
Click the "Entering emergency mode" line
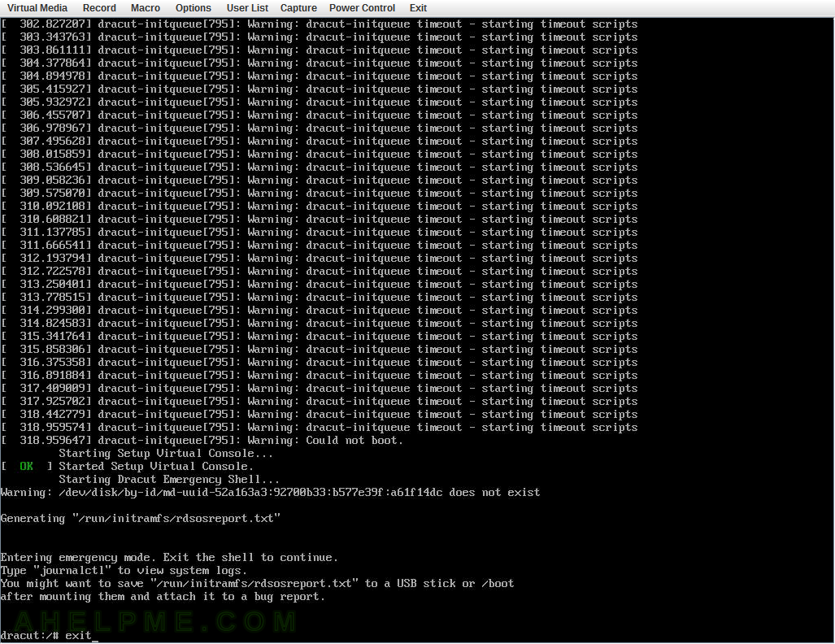pos(169,557)
